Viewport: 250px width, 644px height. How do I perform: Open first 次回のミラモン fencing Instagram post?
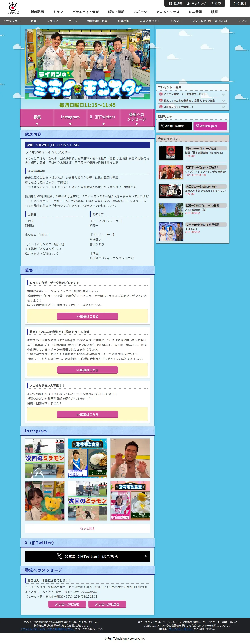45,458
